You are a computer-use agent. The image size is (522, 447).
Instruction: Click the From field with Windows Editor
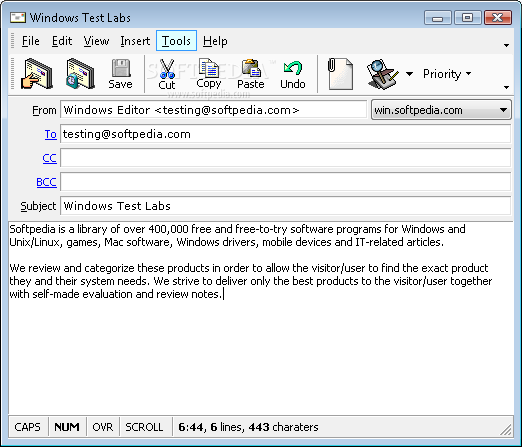[x=213, y=110]
